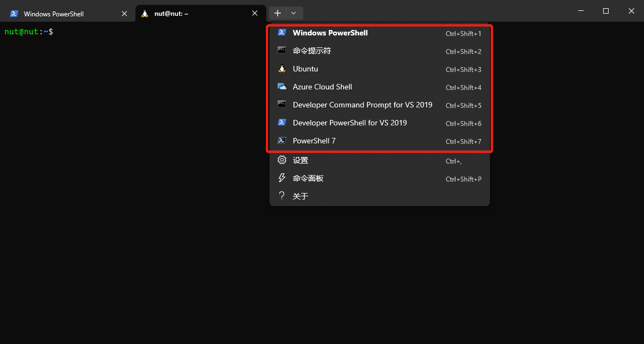The width and height of the screenshot is (644, 344).
Task: Open Ubuntu profile from dropdown
Action: (379, 69)
